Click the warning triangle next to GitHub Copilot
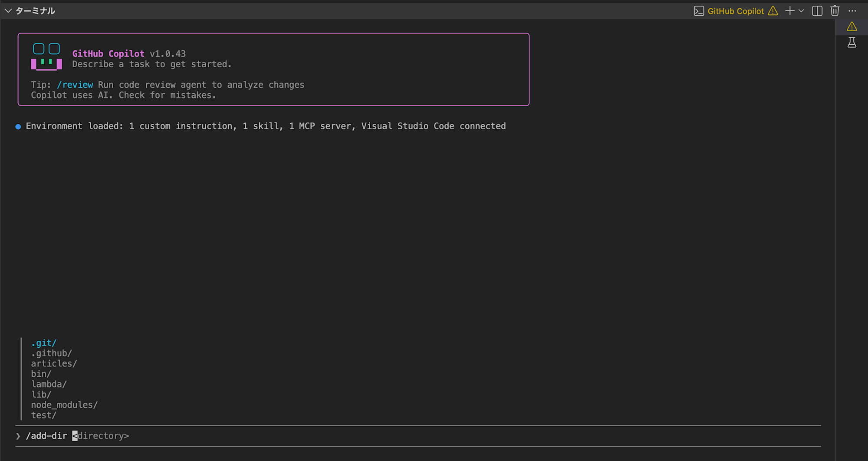The height and width of the screenshot is (461, 868). (773, 11)
